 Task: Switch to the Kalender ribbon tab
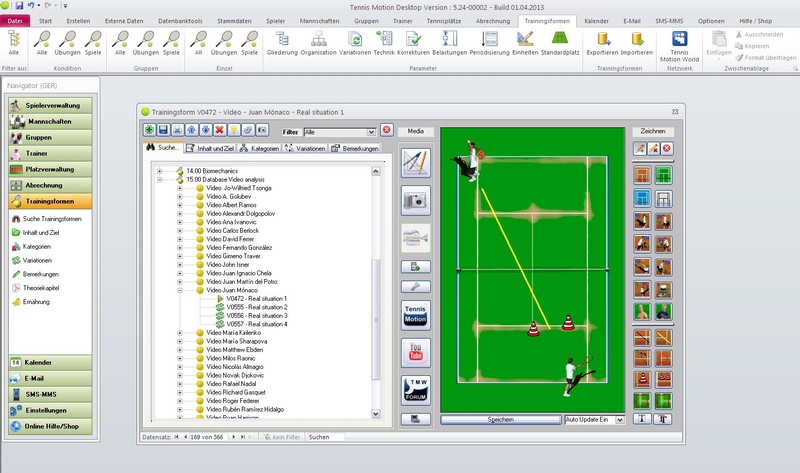596,20
